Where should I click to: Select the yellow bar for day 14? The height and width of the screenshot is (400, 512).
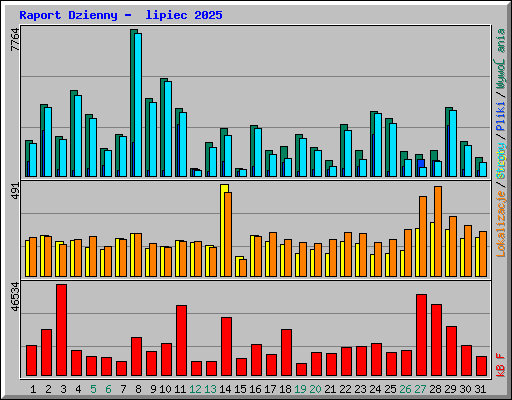pos(224,230)
